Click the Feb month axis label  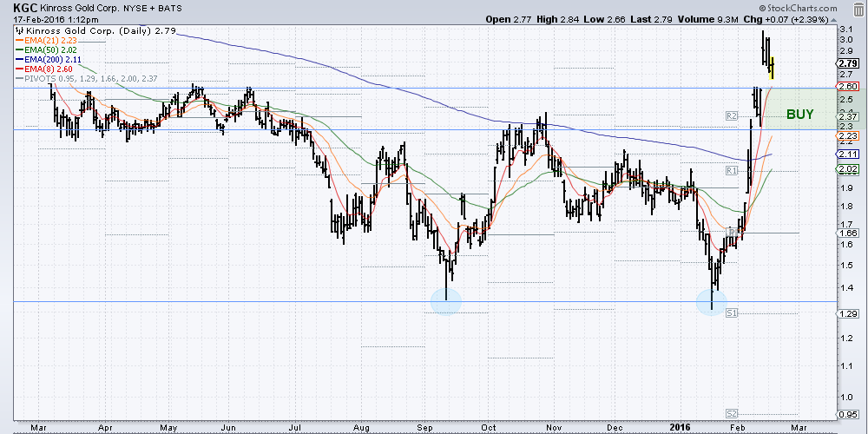pyautogui.click(x=736, y=428)
